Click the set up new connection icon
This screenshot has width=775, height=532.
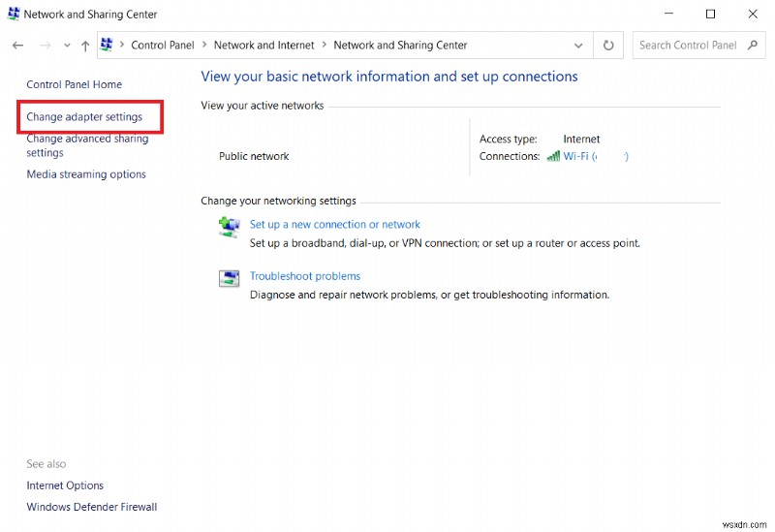pos(229,226)
